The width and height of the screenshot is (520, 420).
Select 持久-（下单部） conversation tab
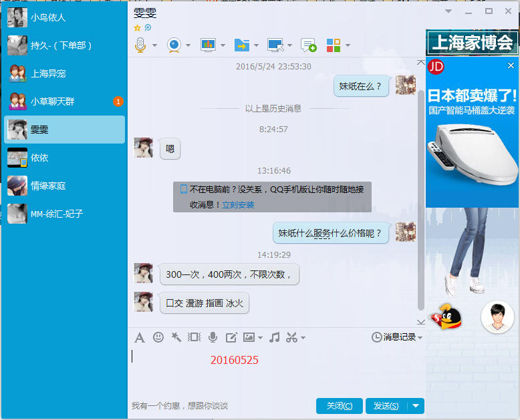(x=64, y=45)
